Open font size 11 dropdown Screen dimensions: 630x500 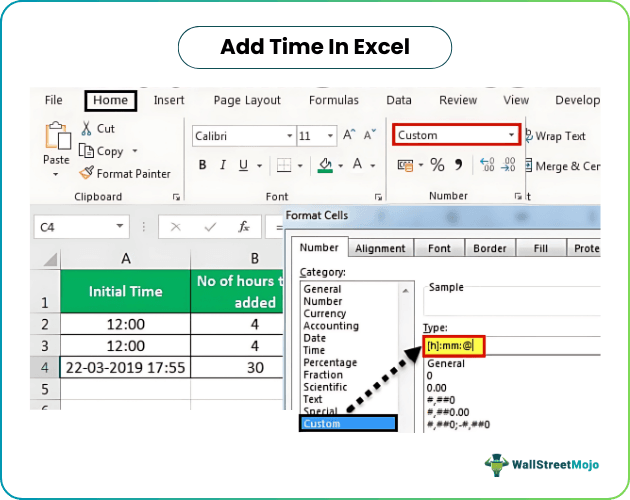(330, 136)
